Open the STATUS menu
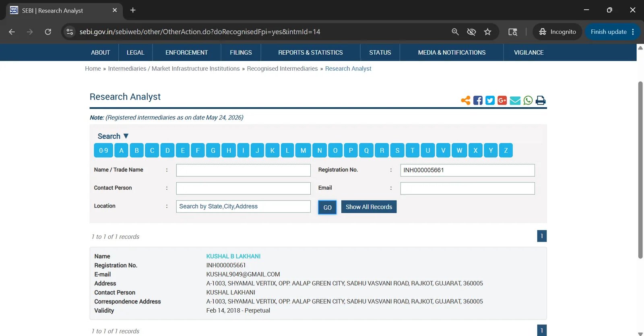The width and height of the screenshot is (644, 336). click(380, 53)
